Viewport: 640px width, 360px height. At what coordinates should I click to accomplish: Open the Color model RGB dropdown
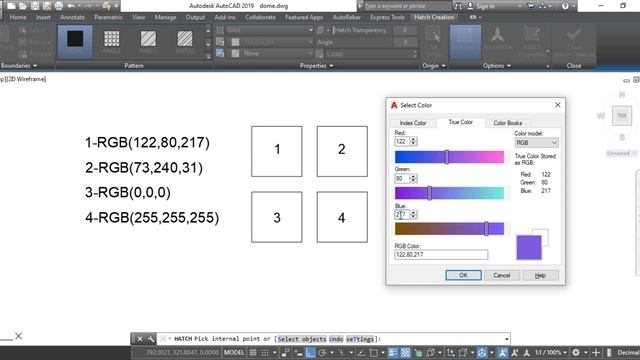[536, 143]
